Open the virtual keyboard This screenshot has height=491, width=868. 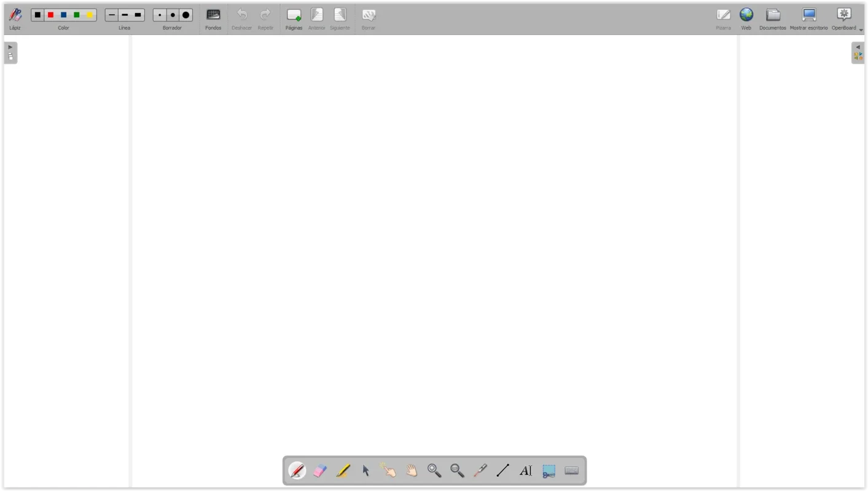[x=571, y=470]
